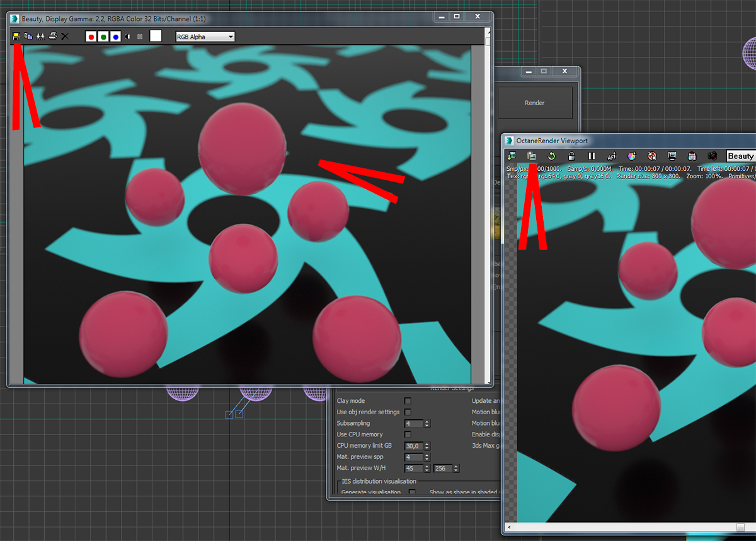The width and height of the screenshot is (756, 541).
Task: Click Save Image icon in Beauty window
Action: (16, 37)
